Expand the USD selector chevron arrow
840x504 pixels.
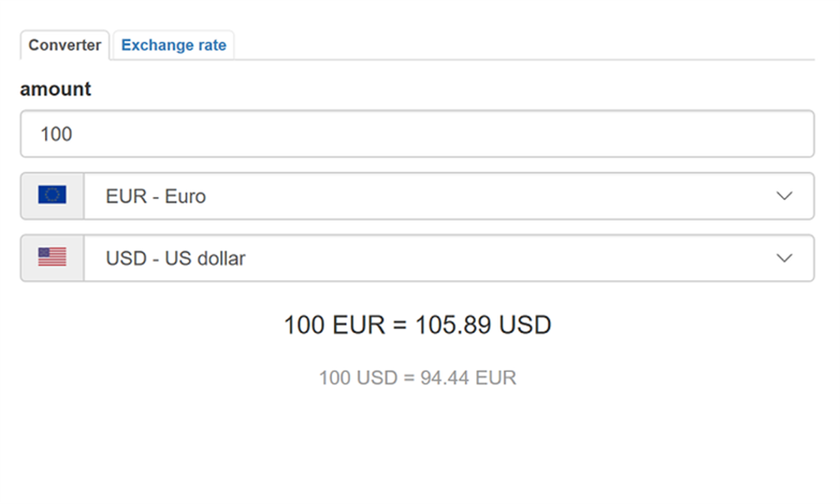pos(785,258)
